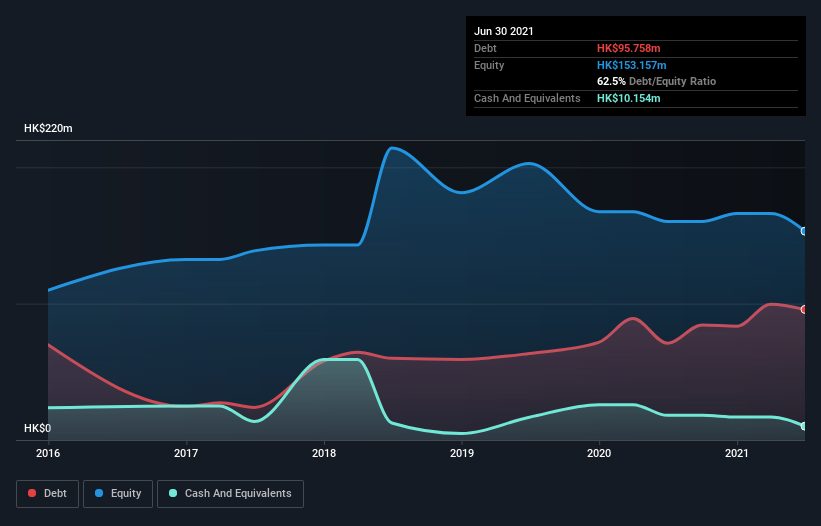Image resolution: width=821 pixels, height=526 pixels.
Task: Select the 2016 x-axis label
Action: click(48, 453)
